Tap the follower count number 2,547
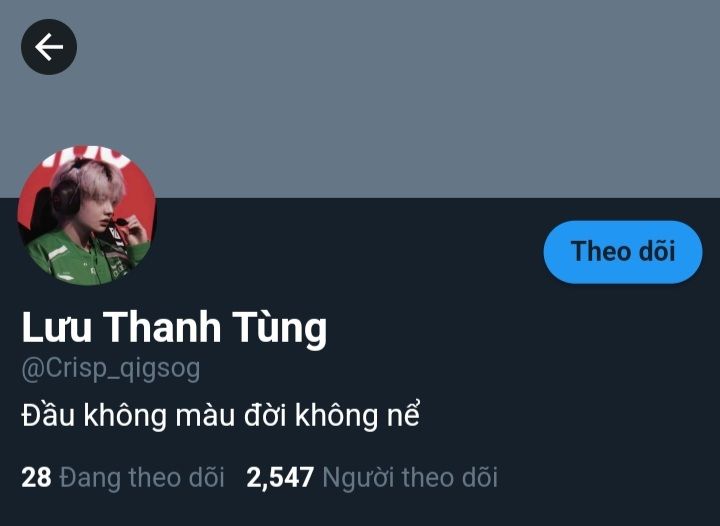Screen dimensions: 720x526 coord(280,477)
